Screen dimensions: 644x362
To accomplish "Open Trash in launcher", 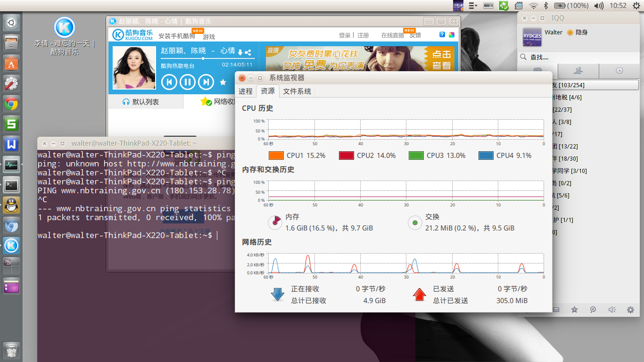I will 11,351.
